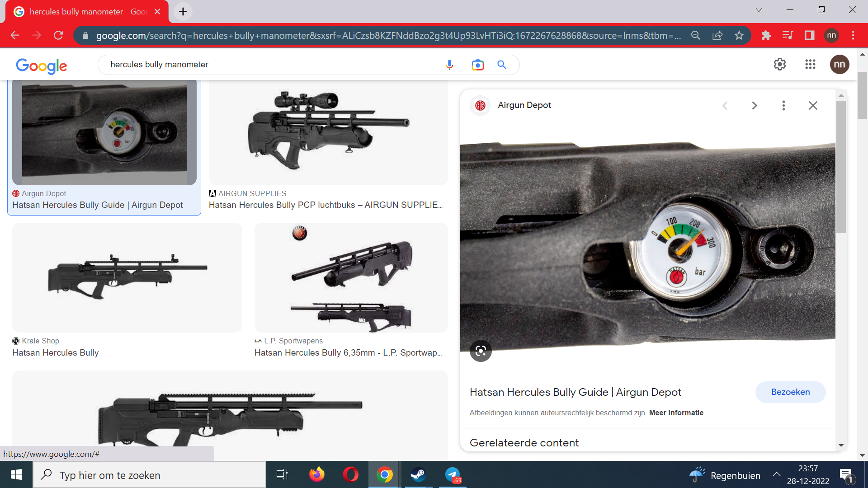Open the Regenbuien weather widget
868x488 pixels.
click(725, 475)
